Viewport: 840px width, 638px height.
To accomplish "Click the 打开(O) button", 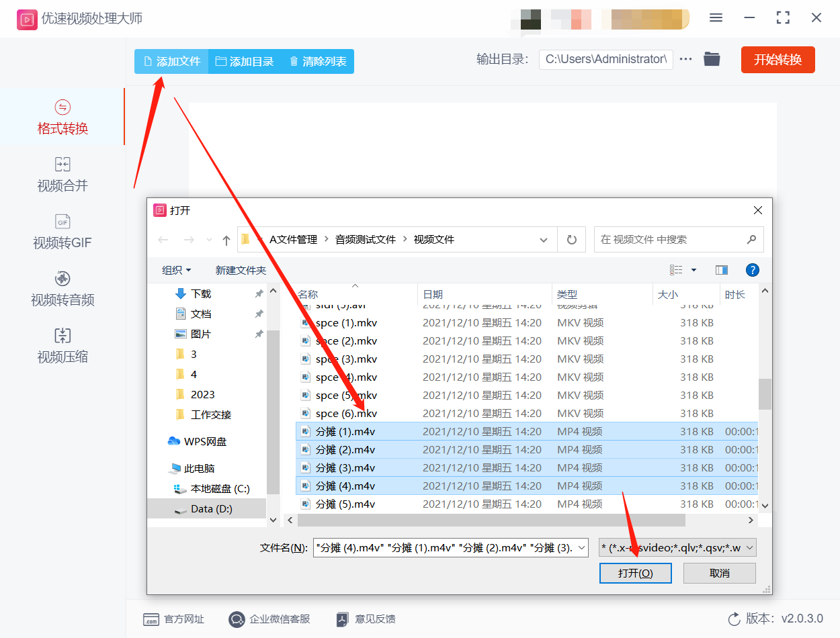I will 635,573.
